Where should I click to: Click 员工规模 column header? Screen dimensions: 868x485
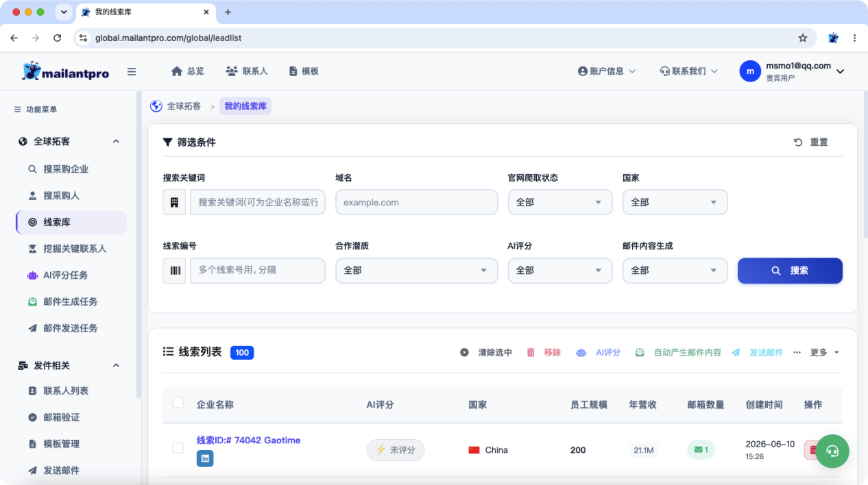589,405
